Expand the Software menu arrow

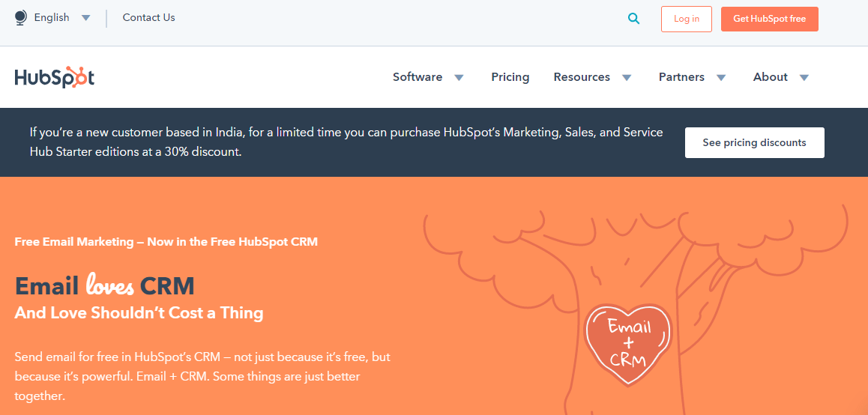(x=459, y=77)
